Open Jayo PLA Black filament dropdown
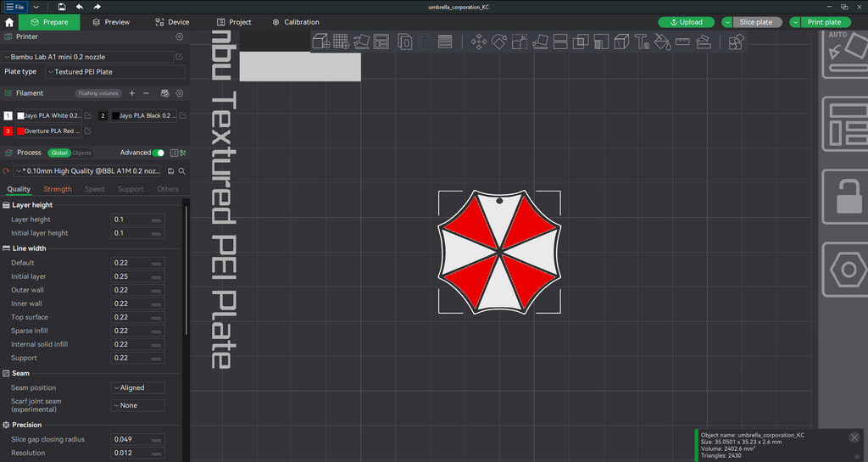This screenshot has height=462, width=868. click(x=143, y=115)
